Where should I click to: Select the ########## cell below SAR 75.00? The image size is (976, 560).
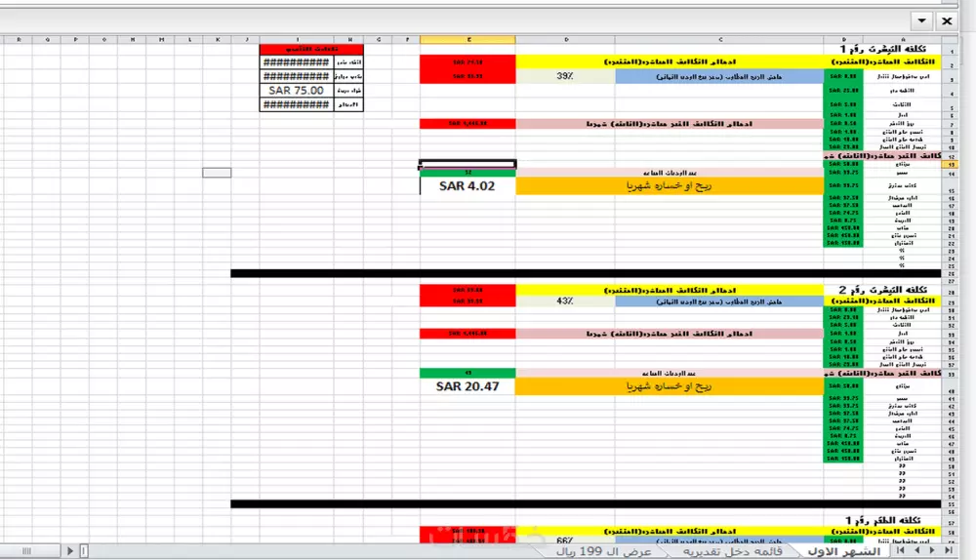297,104
